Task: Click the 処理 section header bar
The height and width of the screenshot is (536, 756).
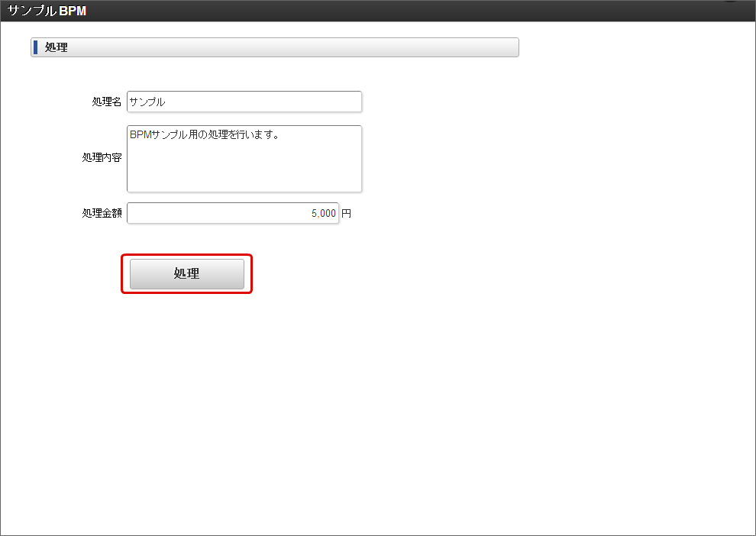Action: [x=275, y=47]
